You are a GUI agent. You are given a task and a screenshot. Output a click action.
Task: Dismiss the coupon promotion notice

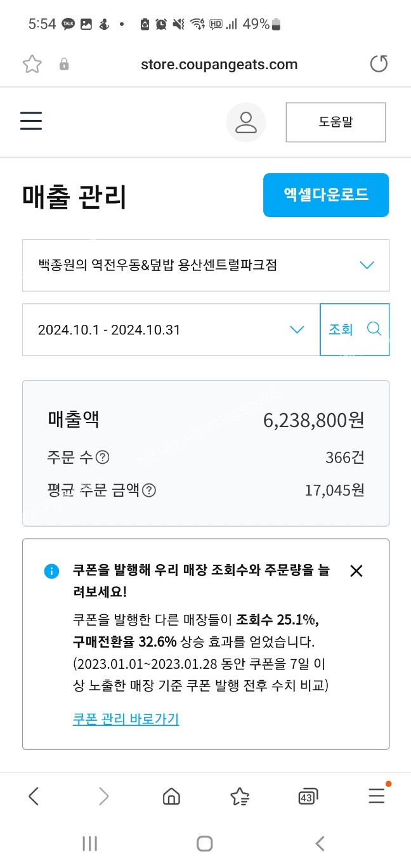click(x=356, y=570)
